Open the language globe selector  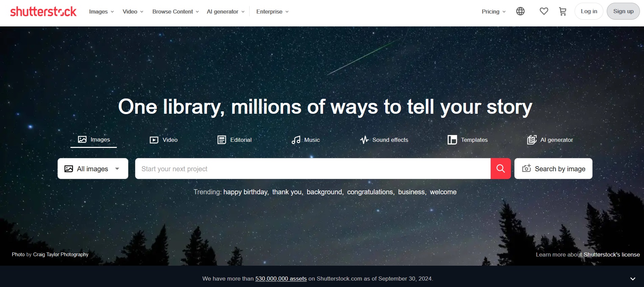point(520,12)
